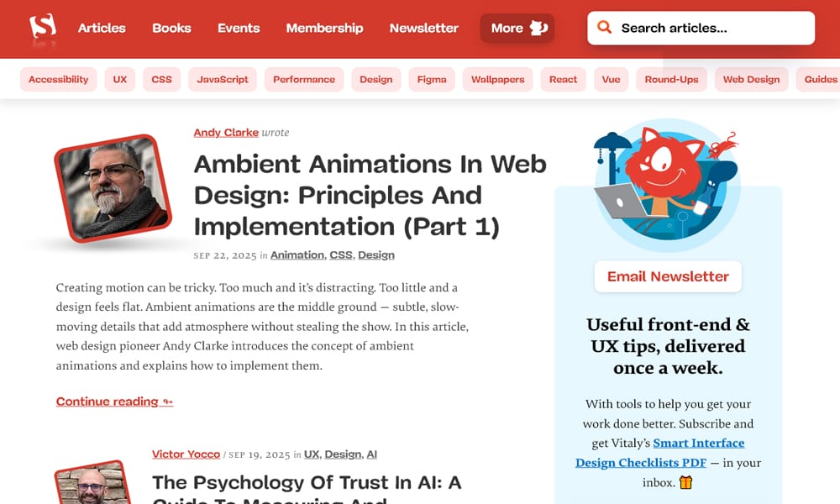
Task: Open the Books section from the navbar
Action: [171, 28]
